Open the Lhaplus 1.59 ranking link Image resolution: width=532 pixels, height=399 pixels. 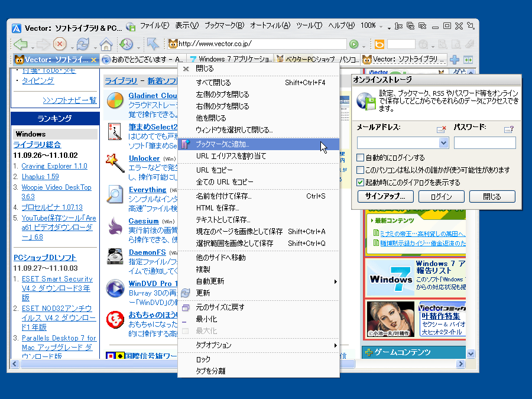coord(40,176)
